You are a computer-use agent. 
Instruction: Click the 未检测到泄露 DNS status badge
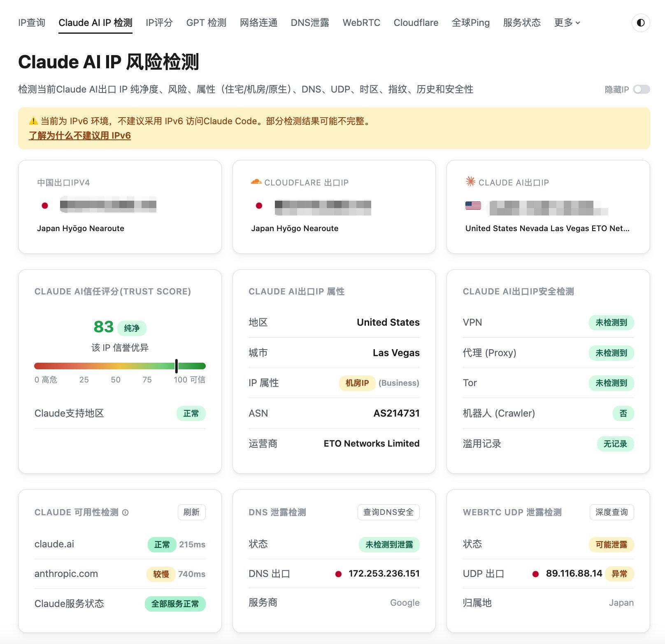[x=389, y=544]
